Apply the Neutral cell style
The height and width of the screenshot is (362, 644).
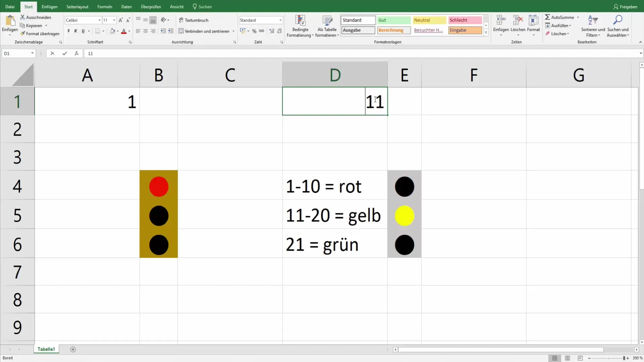click(x=429, y=20)
